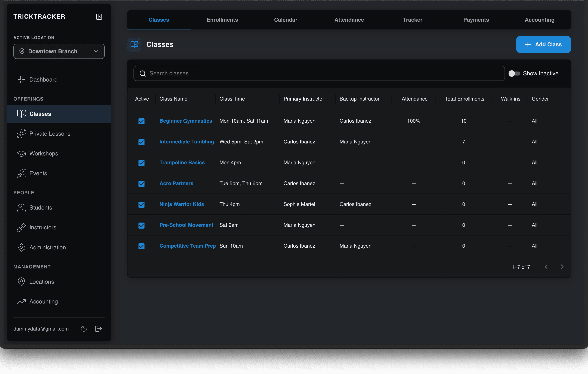Click the Workshops graduation cap icon

pos(21,153)
